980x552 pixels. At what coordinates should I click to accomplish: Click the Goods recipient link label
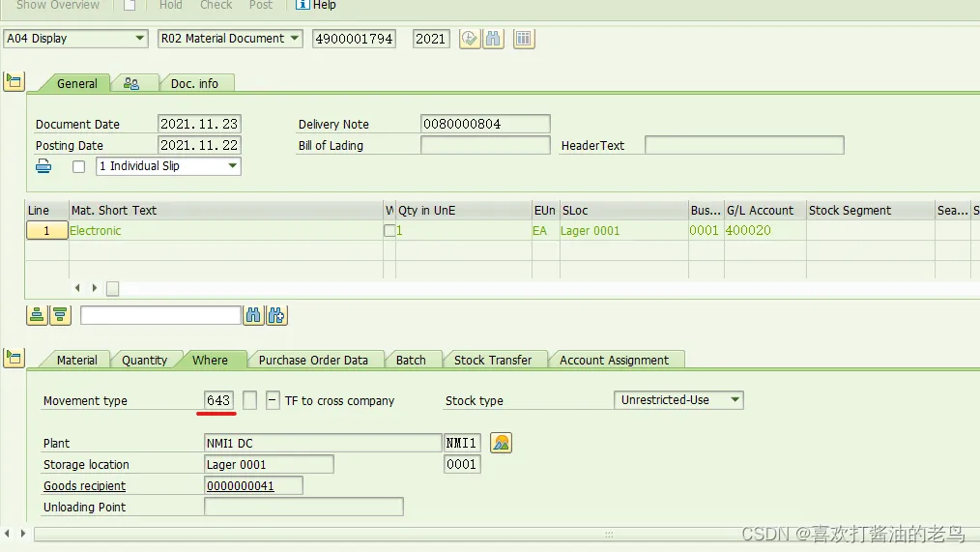(x=84, y=485)
